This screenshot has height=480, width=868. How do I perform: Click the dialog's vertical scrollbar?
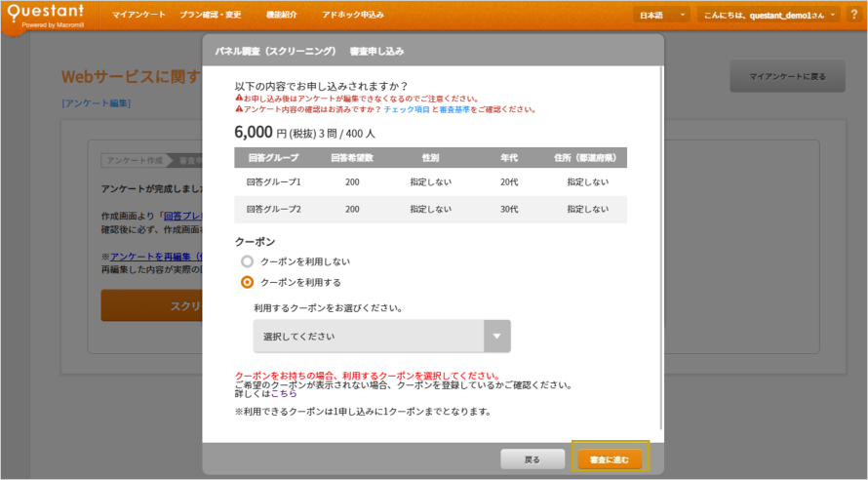(x=662, y=244)
